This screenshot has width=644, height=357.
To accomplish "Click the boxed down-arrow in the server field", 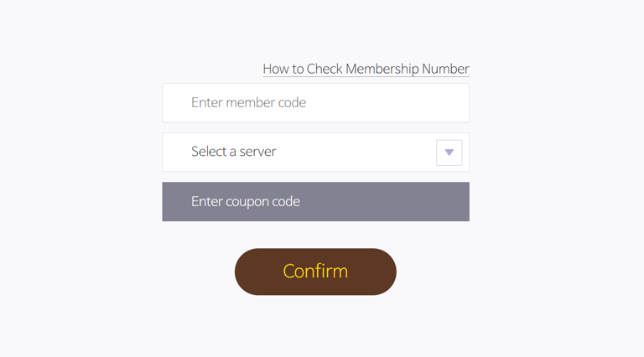I will (449, 153).
